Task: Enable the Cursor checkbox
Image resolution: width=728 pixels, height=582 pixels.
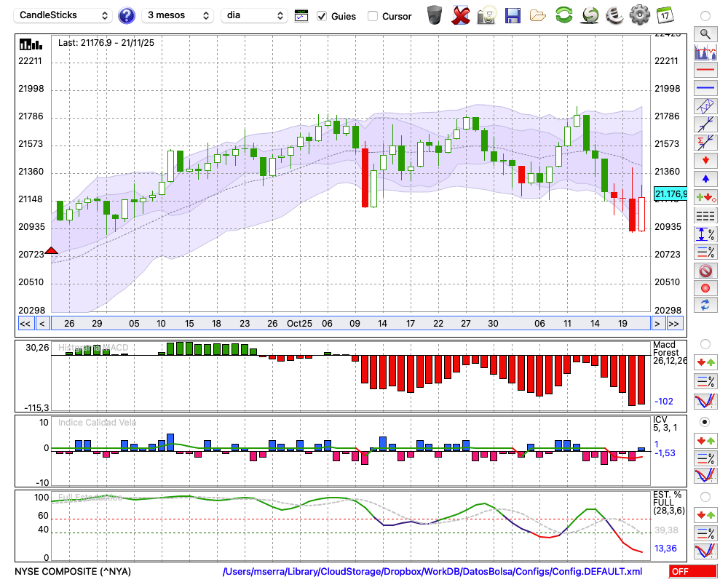Action: point(372,16)
